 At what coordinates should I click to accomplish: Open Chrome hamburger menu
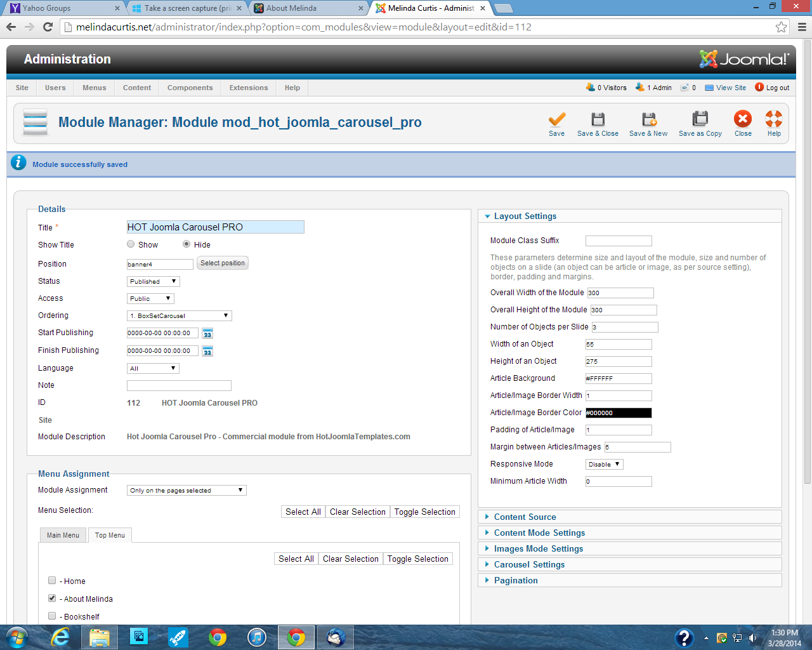click(x=802, y=27)
